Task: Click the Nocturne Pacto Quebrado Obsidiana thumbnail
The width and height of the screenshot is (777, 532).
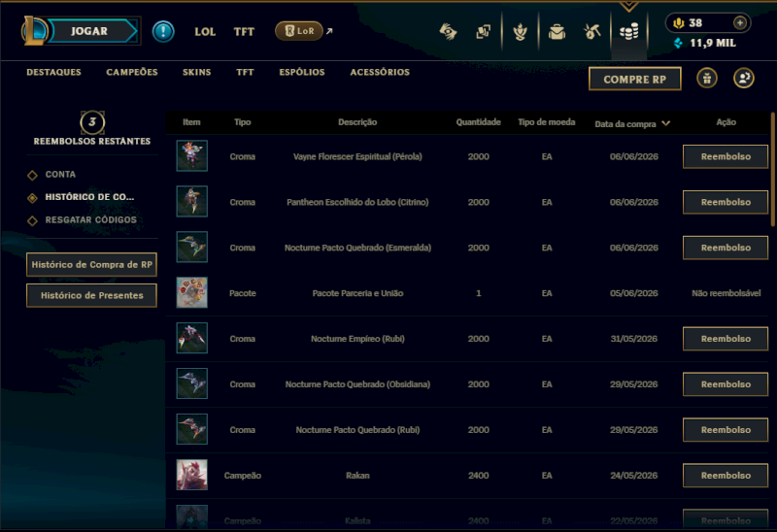Action: coord(191,383)
